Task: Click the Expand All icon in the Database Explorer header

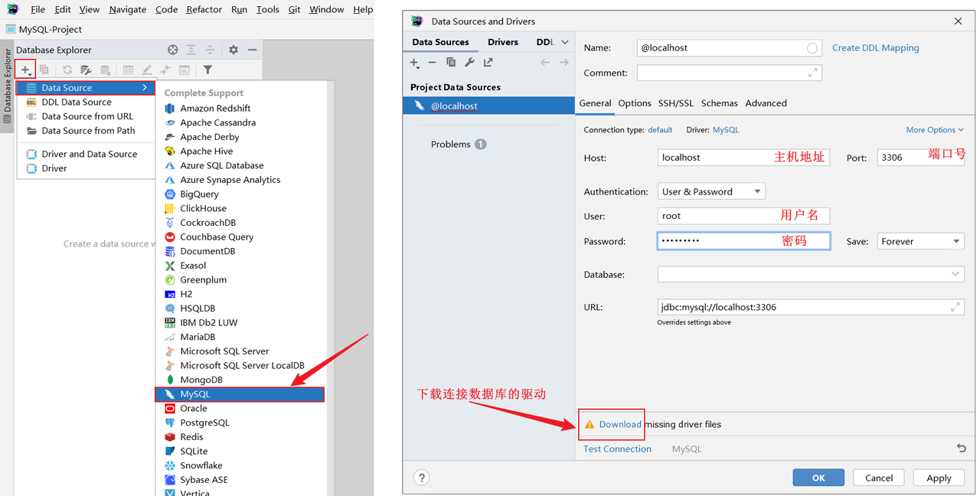Action: click(191, 50)
